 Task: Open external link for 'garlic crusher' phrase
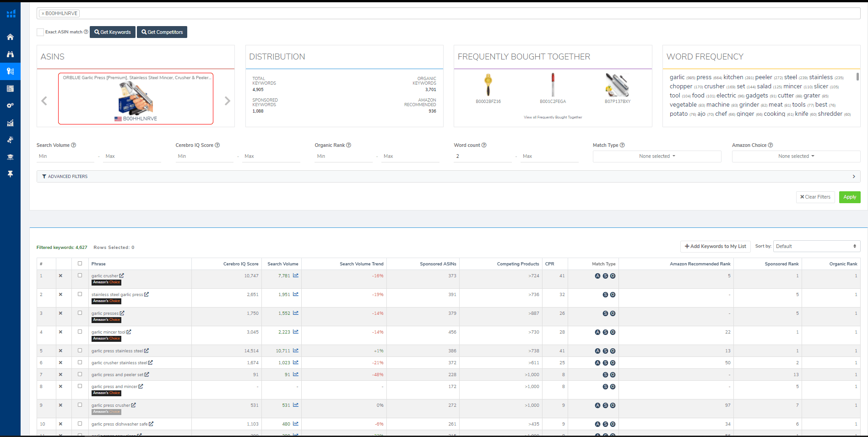[x=122, y=276]
